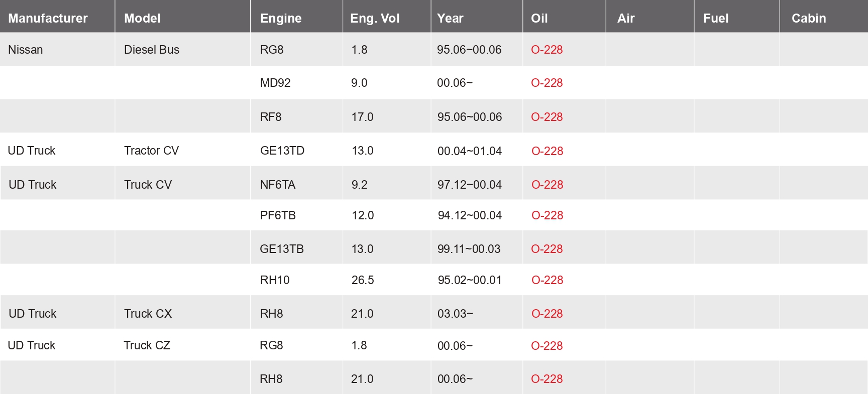Open O-228 link in PF6TB row
This screenshot has width=868, height=394.
(547, 215)
